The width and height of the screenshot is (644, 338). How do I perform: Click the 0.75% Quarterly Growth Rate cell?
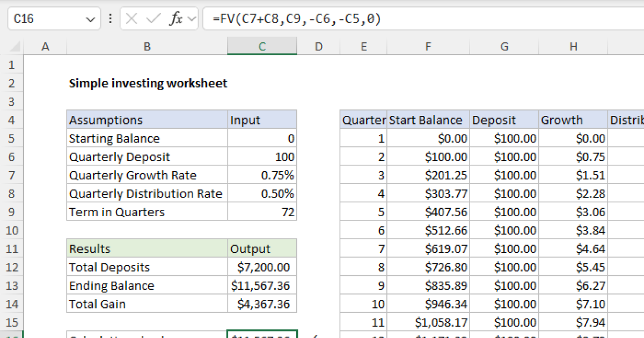(x=262, y=175)
